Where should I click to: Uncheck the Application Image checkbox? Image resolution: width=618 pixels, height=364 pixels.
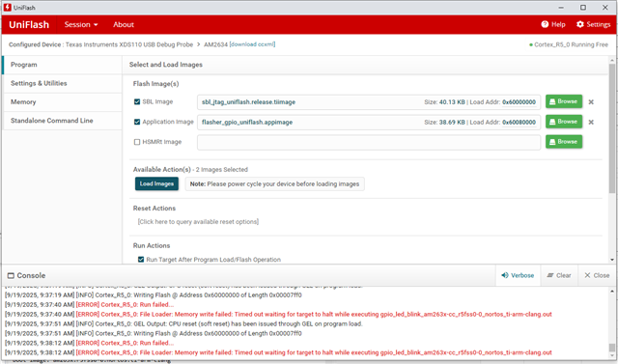click(137, 122)
